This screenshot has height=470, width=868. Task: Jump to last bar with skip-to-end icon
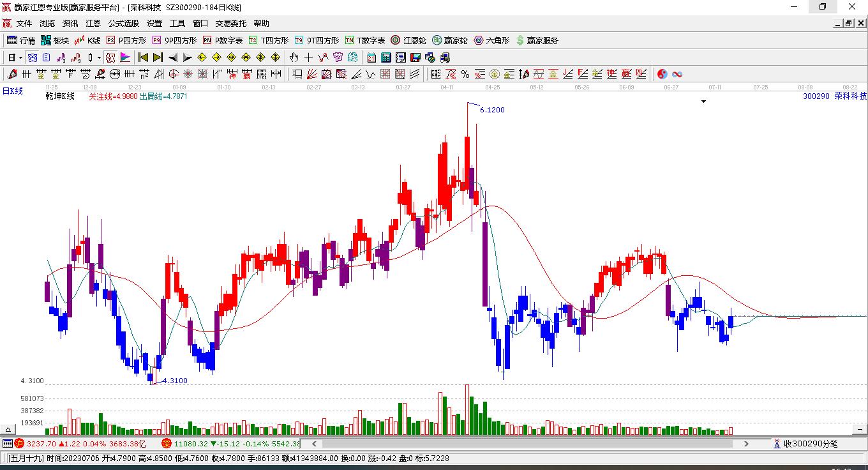tap(158, 57)
